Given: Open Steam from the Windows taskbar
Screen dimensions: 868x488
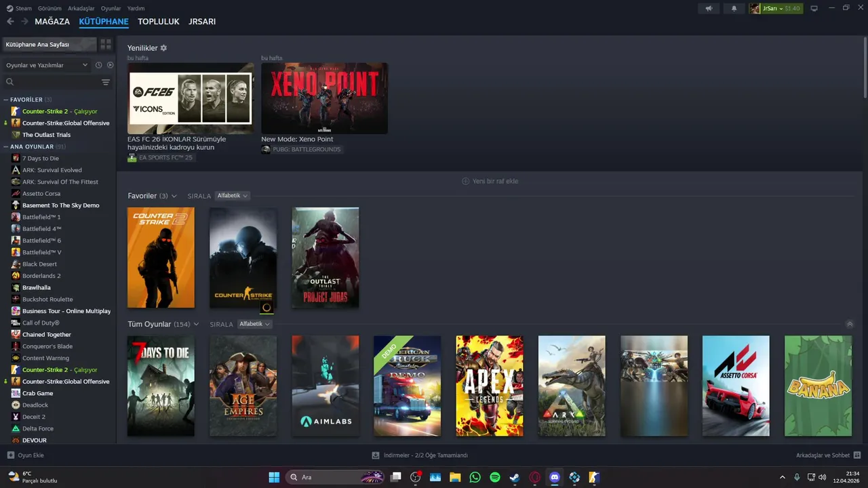Looking at the screenshot, I should 515,477.
